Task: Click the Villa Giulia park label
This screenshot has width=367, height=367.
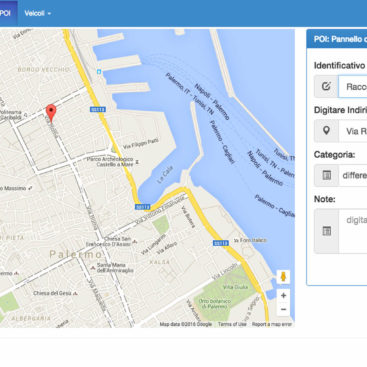Action: [235, 287]
